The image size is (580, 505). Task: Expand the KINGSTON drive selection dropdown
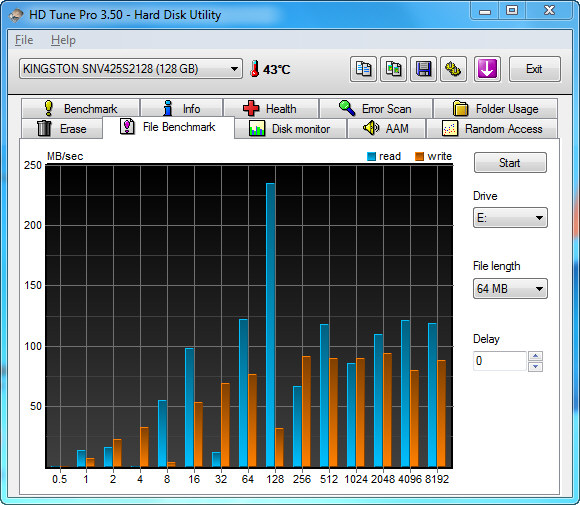click(x=131, y=68)
